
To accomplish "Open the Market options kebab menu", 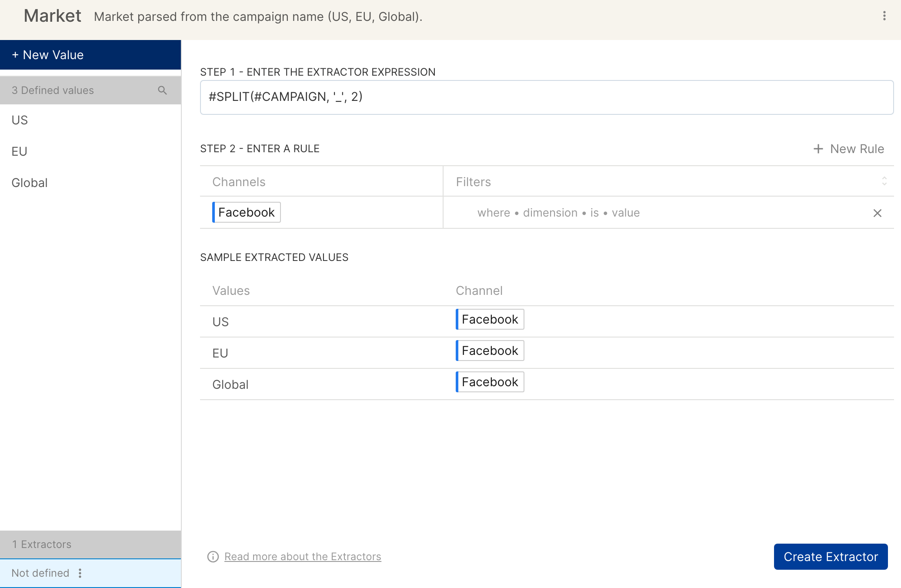I will coord(884,16).
